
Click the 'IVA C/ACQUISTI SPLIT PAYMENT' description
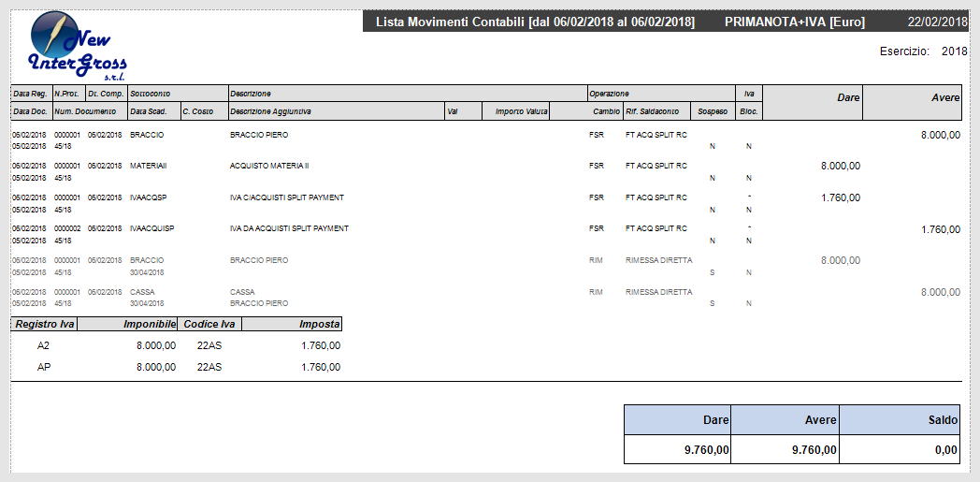[x=287, y=197]
